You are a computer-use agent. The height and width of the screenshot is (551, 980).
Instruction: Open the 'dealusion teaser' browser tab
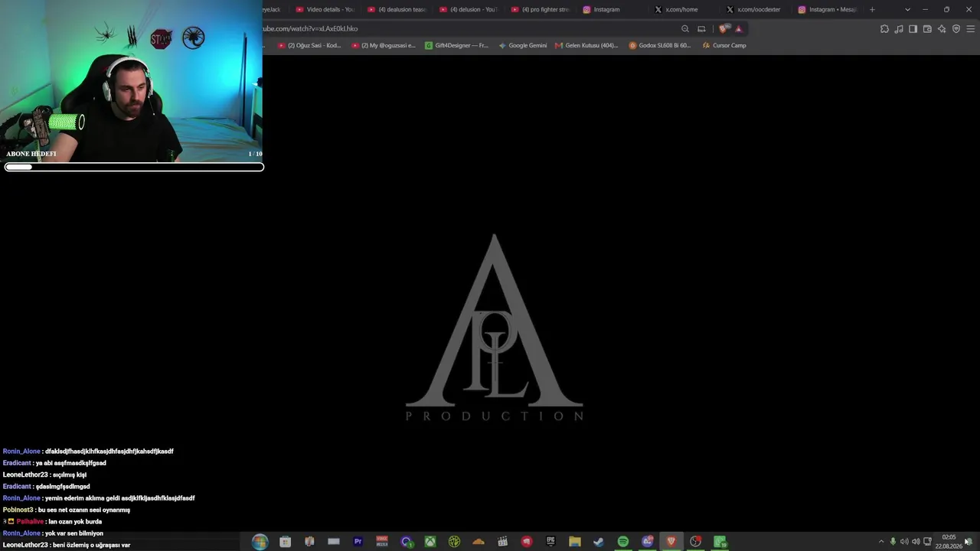[397, 9]
